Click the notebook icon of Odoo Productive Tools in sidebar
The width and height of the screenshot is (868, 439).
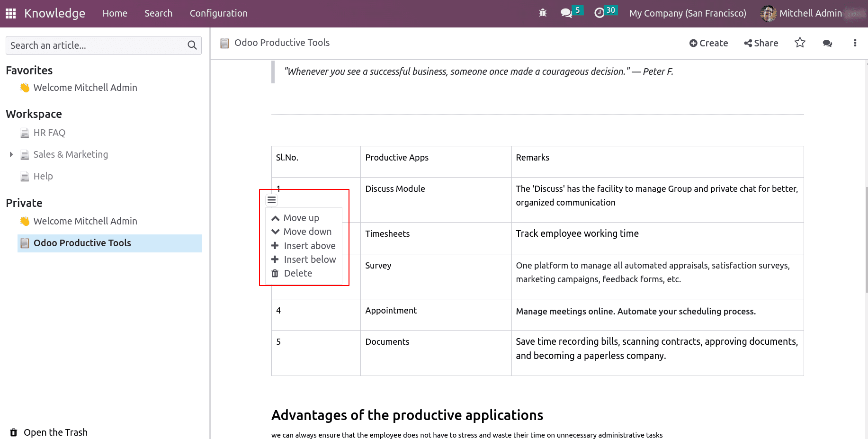(25, 243)
